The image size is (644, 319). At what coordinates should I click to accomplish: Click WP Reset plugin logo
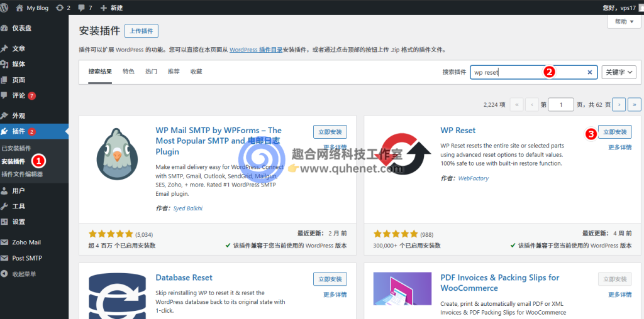pos(403,154)
